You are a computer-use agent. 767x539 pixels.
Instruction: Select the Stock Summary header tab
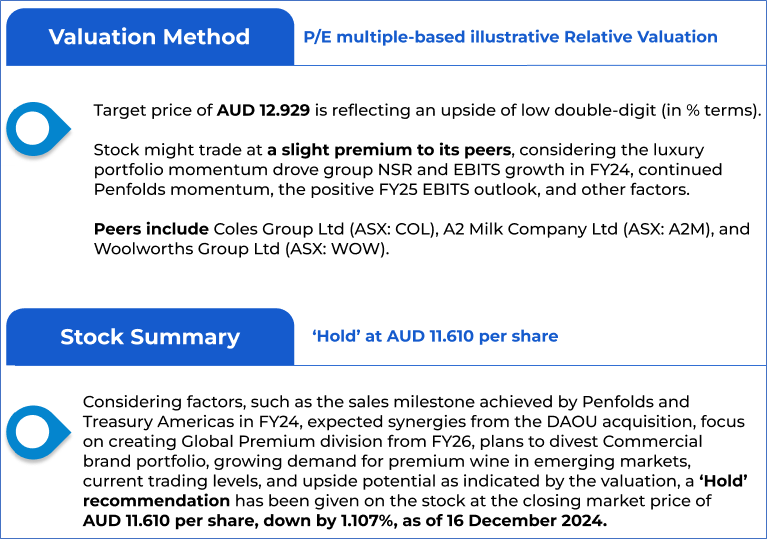tap(150, 337)
